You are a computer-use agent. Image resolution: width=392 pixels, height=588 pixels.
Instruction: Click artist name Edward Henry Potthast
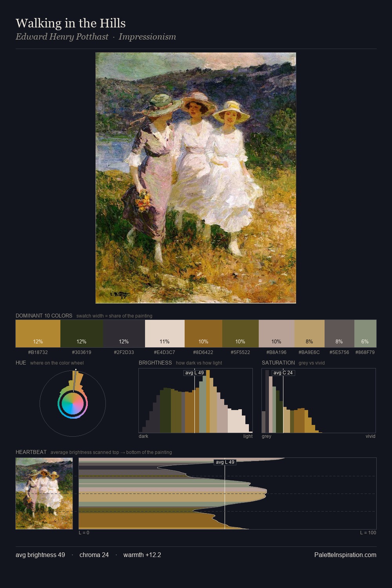tap(62, 37)
